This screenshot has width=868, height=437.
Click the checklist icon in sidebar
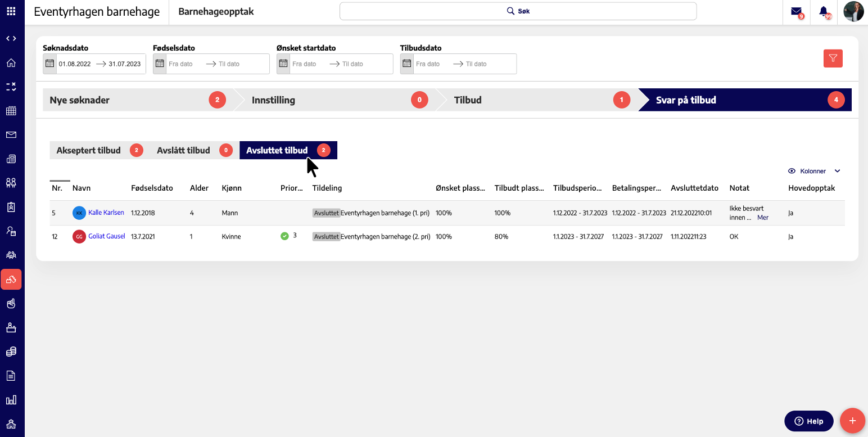click(x=11, y=87)
